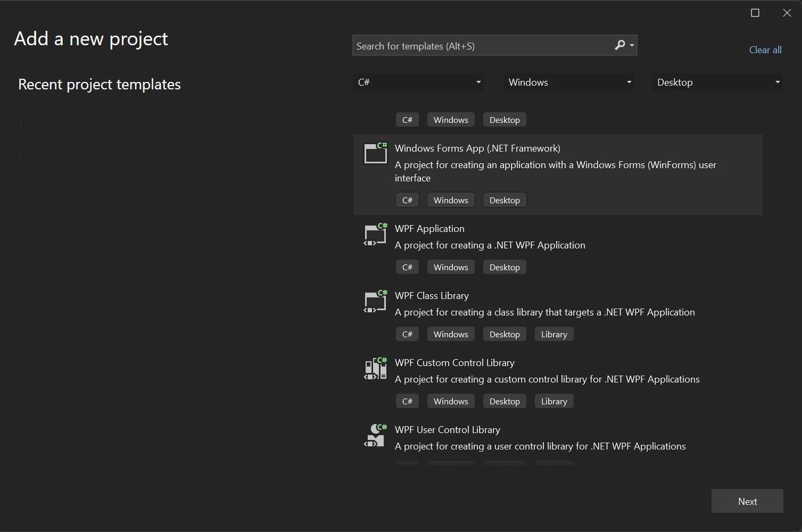Expand the search options dropdown arrow
802x532 pixels.
632,46
